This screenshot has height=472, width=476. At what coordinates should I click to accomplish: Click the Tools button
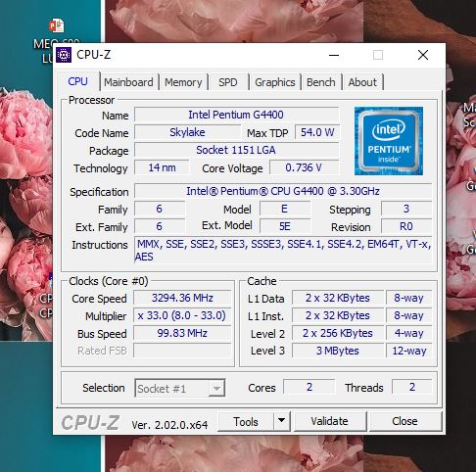[246, 422]
